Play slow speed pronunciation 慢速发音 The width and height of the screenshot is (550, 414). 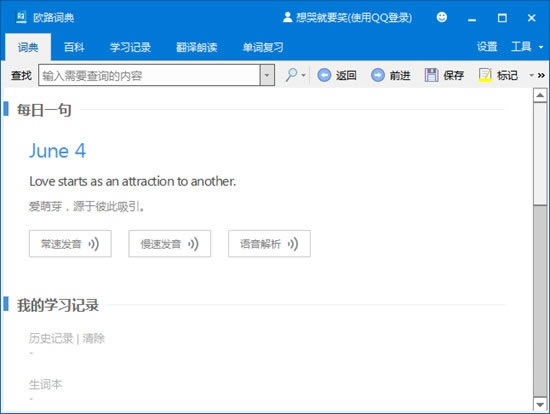click(169, 243)
